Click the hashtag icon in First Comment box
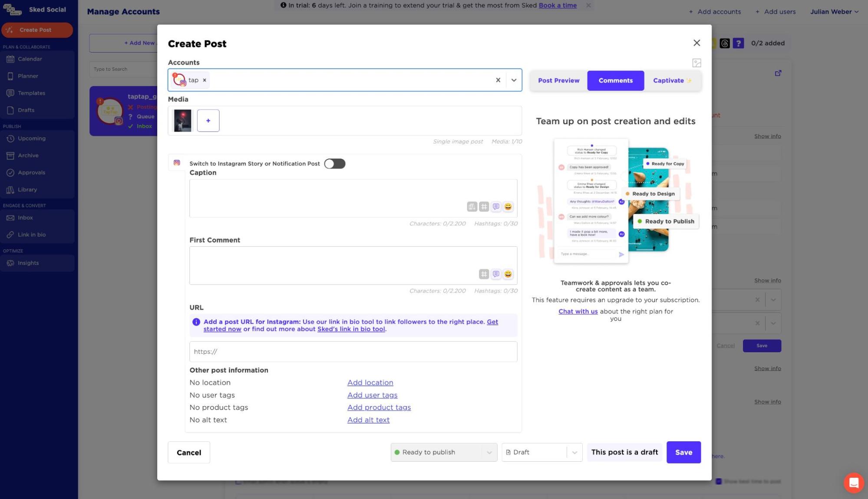Viewport: 868px width, 499px height. [484, 274]
